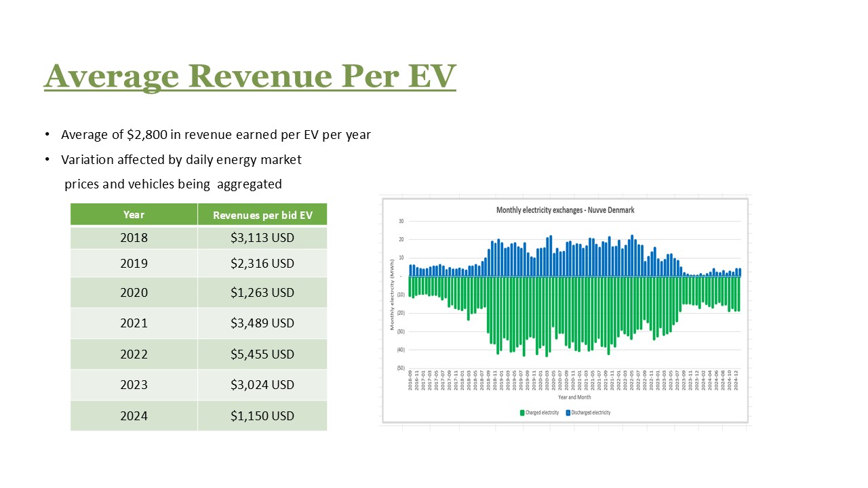Click the 2024 year cell
The image size is (868, 488).
(x=134, y=415)
